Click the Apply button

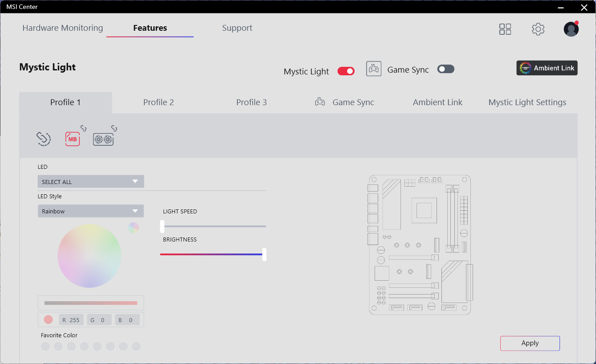(530, 343)
